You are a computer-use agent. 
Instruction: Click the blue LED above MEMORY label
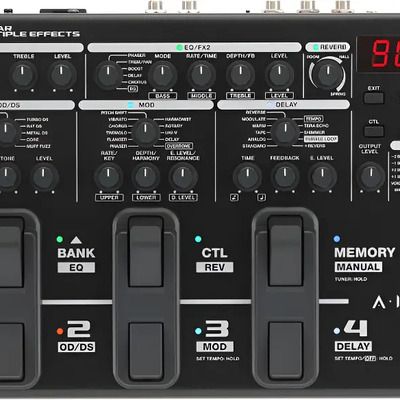click(x=337, y=239)
